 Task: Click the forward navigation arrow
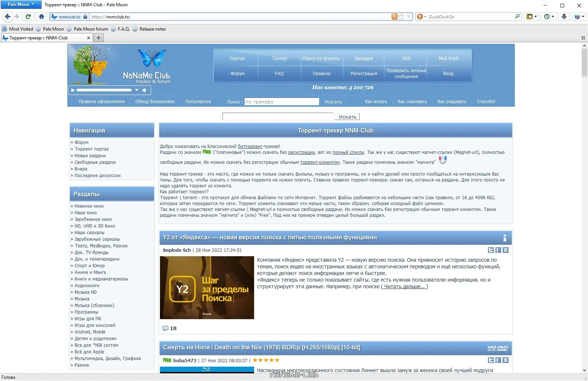click(17, 17)
